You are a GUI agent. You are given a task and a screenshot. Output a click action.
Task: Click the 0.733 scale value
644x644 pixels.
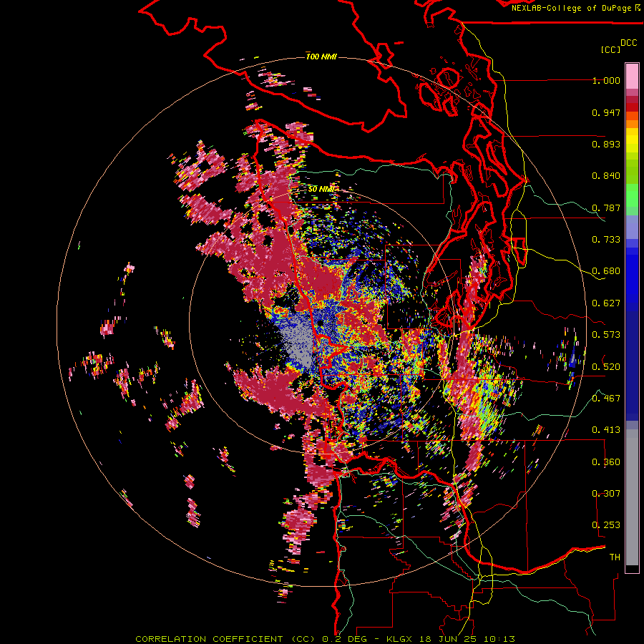point(606,240)
